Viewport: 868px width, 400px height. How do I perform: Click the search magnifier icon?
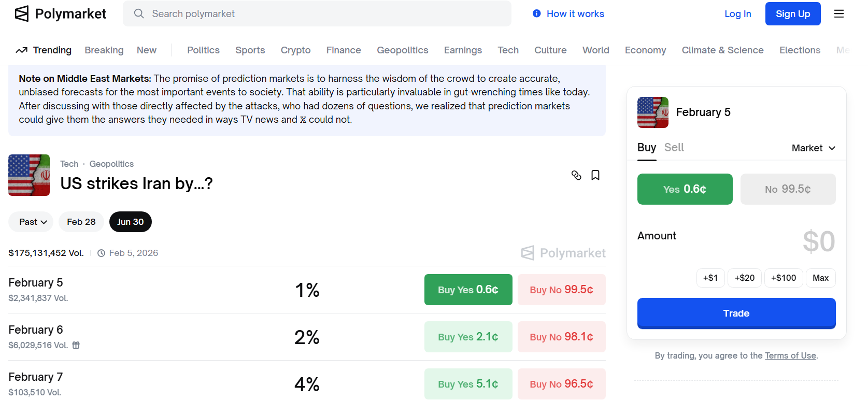139,13
